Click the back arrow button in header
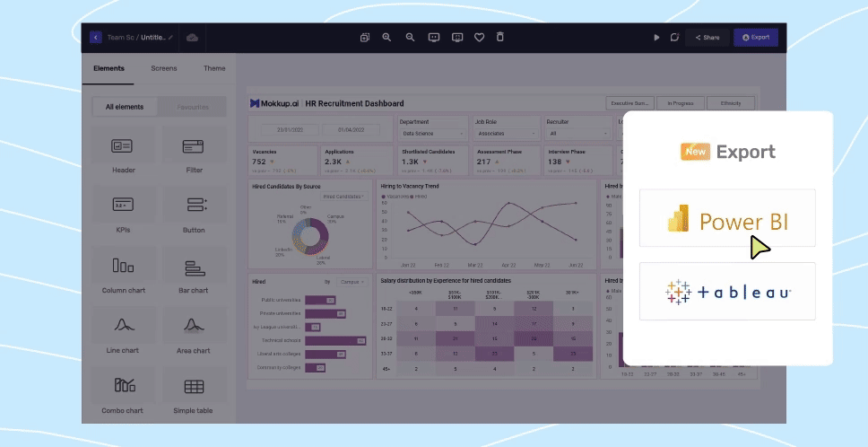Screen dimensions: 868x447 point(96,37)
